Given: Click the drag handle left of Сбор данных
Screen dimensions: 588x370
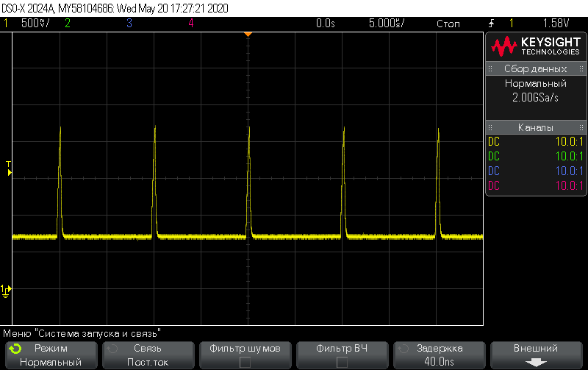Looking at the screenshot, I should (490, 68).
